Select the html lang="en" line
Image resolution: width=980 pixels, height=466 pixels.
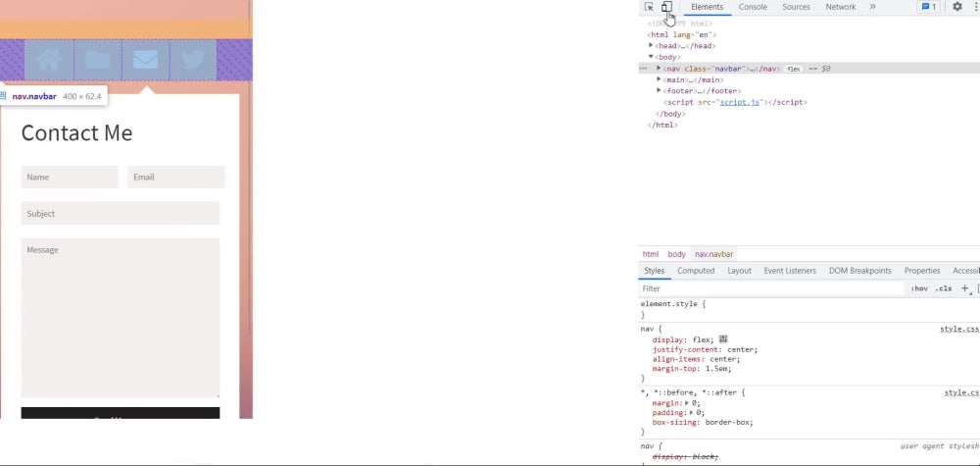pos(681,35)
